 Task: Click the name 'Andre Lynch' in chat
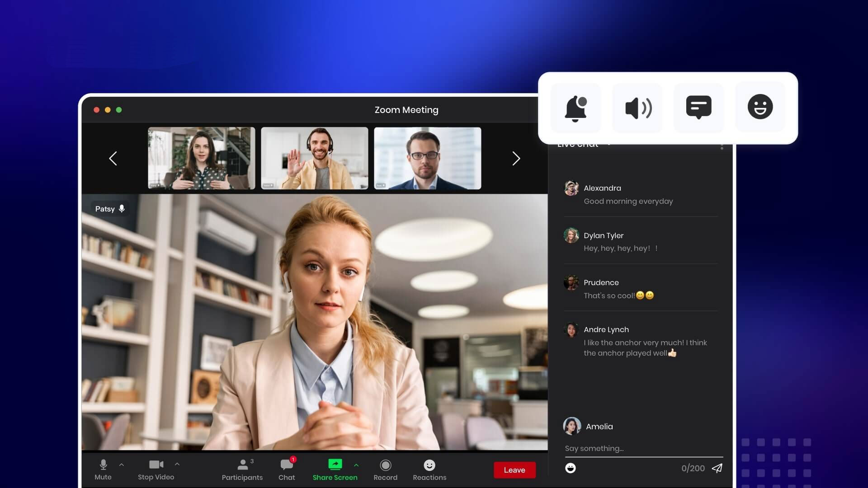point(606,329)
